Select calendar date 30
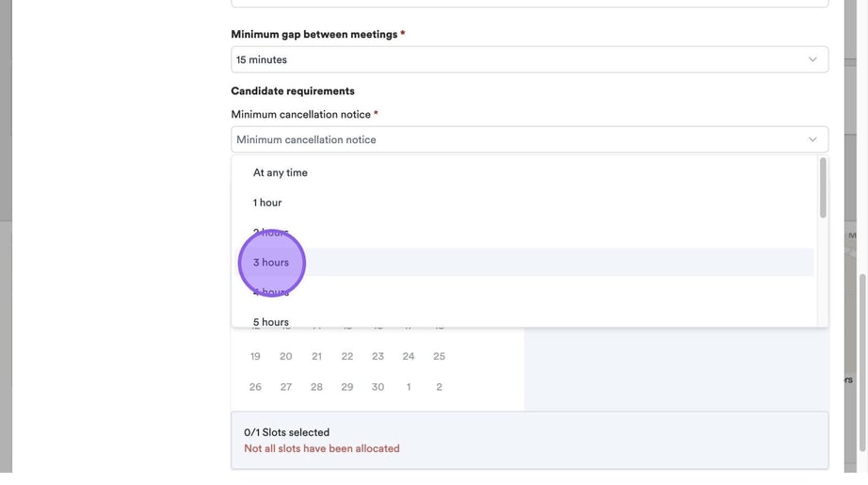The image size is (868, 485). [x=378, y=387]
